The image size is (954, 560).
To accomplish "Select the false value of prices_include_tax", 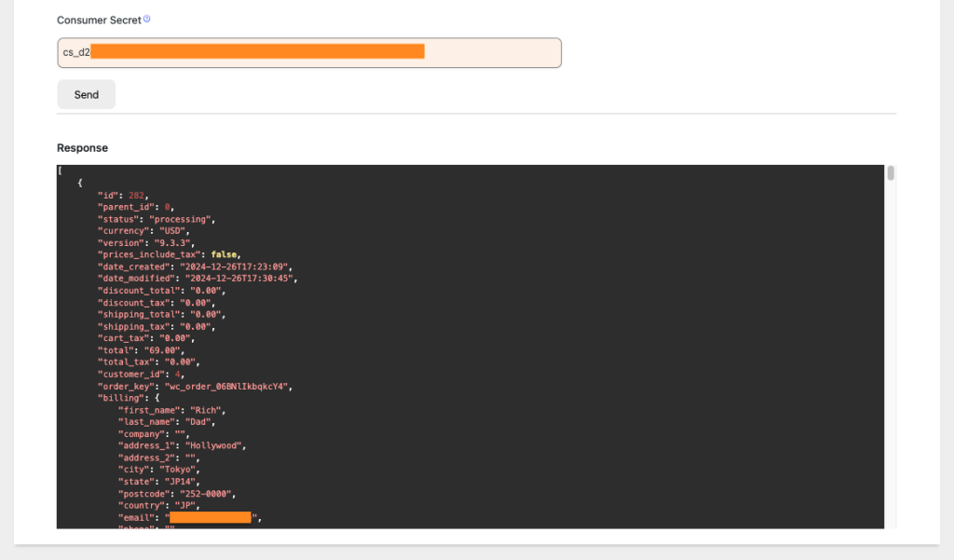I will 224,254.
